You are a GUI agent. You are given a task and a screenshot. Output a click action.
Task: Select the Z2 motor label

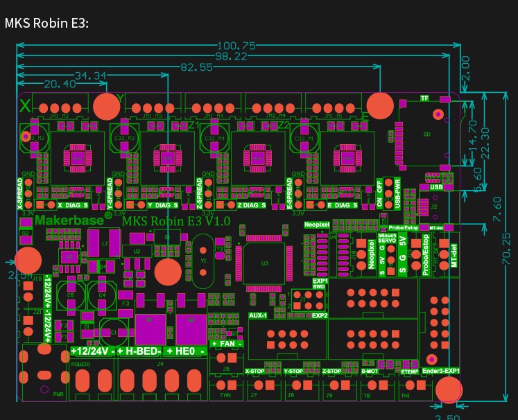[x=284, y=125]
